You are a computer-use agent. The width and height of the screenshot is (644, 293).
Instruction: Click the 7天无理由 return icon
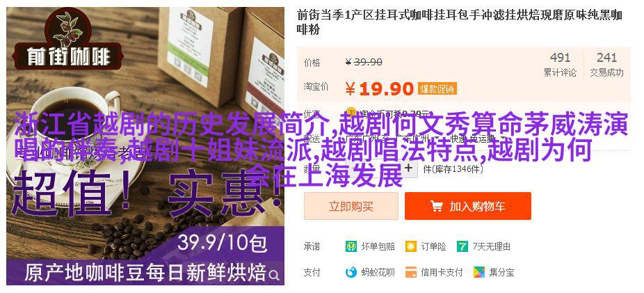(462, 246)
